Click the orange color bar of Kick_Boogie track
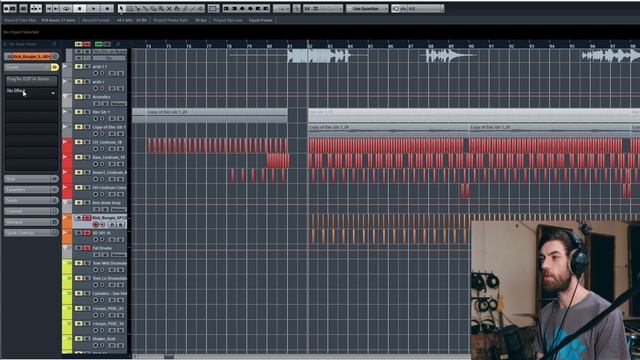640x360 pixels. pos(67,221)
